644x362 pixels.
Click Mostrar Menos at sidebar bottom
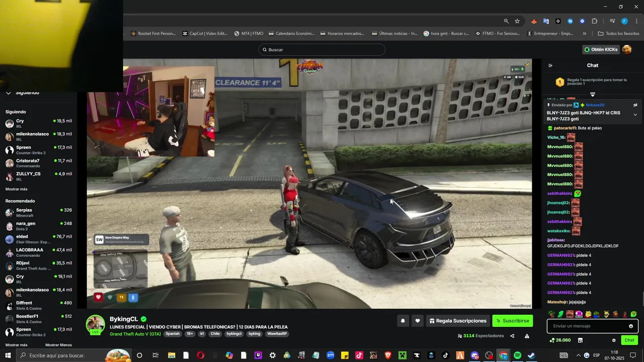pos(58,345)
